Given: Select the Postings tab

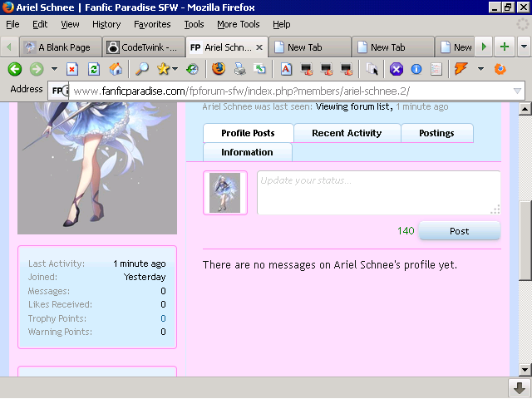Looking at the screenshot, I should point(436,133).
